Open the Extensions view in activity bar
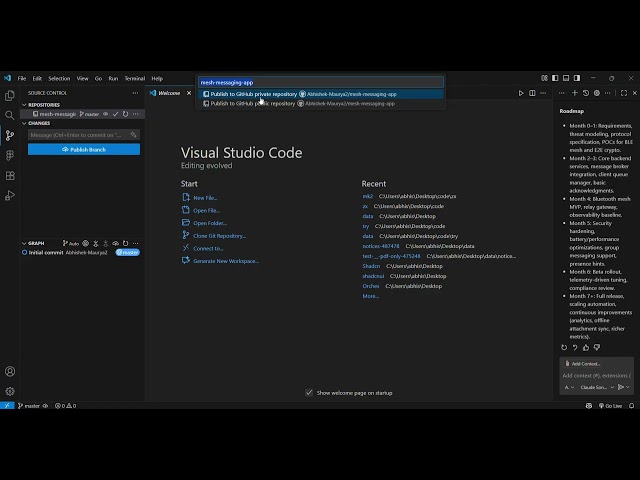The image size is (640, 480). pos(10,176)
